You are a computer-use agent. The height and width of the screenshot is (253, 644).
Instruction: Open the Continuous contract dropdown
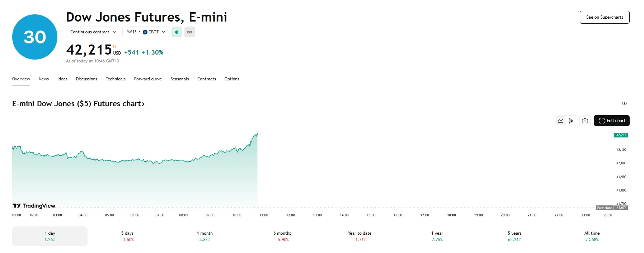pos(93,32)
